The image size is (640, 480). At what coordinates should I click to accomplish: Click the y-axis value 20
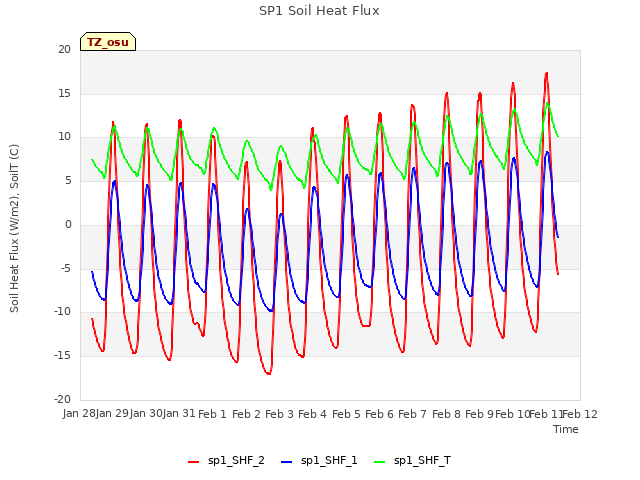pyautogui.click(x=64, y=49)
